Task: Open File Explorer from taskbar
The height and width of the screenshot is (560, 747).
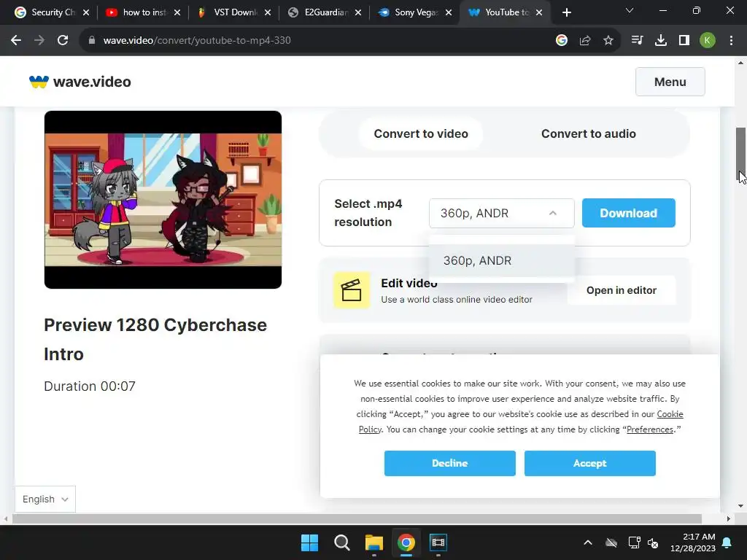Action: click(374, 542)
